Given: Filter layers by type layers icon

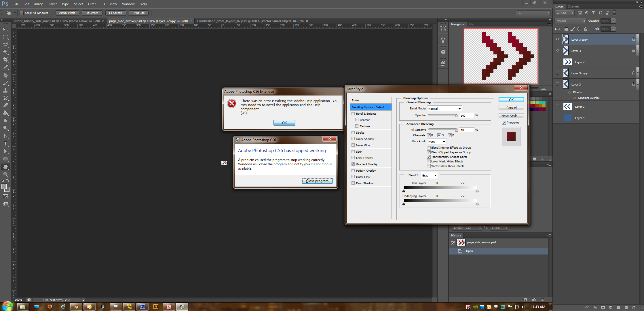Looking at the screenshot, I should click(593, 13).
